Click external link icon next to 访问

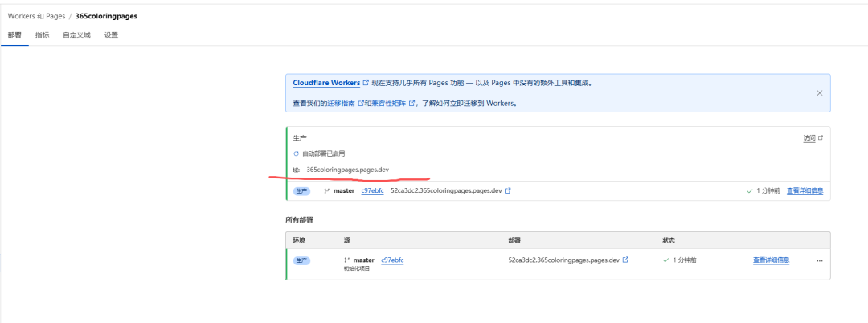pyautogui.click(x=821, y=138)
